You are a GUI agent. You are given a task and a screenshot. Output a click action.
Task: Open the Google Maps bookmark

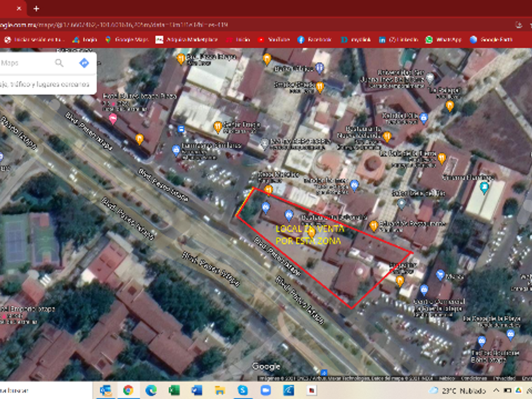[125, 39]
